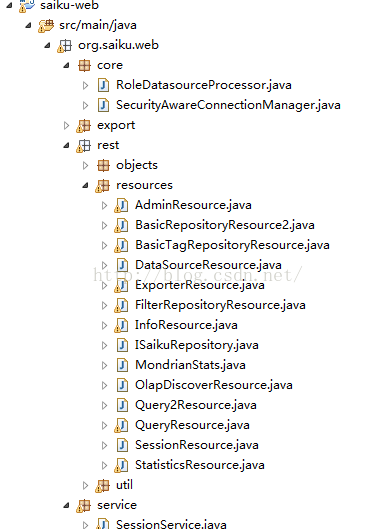The image size is (376, 529).
Task: Select BasicTagRepositoryResource.java file name
Action: (232, 245)
